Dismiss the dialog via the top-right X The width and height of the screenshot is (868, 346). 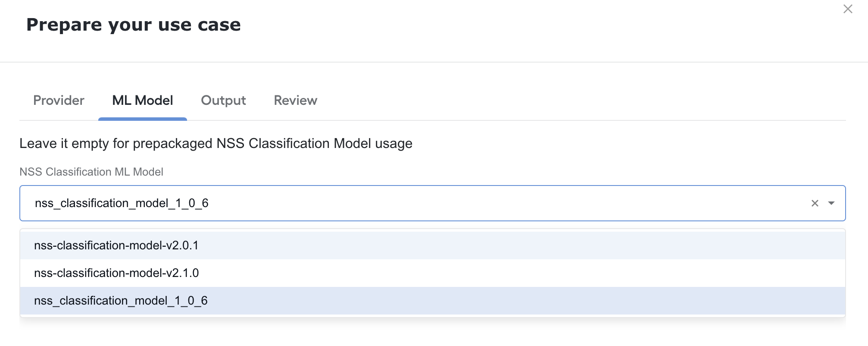click(x=848, y=9)
